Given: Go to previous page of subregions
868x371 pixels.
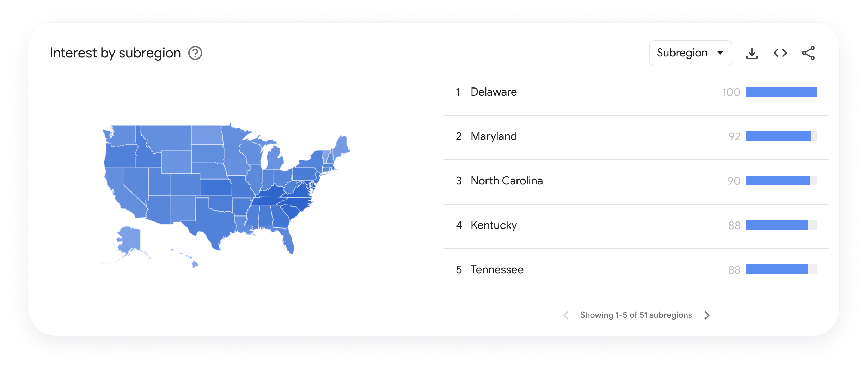Looking at the screenshot, I should [x=566, y=315].
